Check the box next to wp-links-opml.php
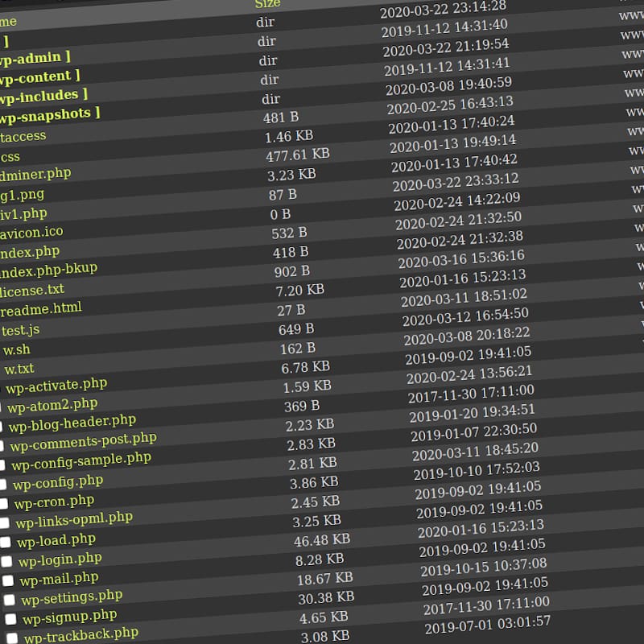Screen dimensions: 644x644 [5, 522]
